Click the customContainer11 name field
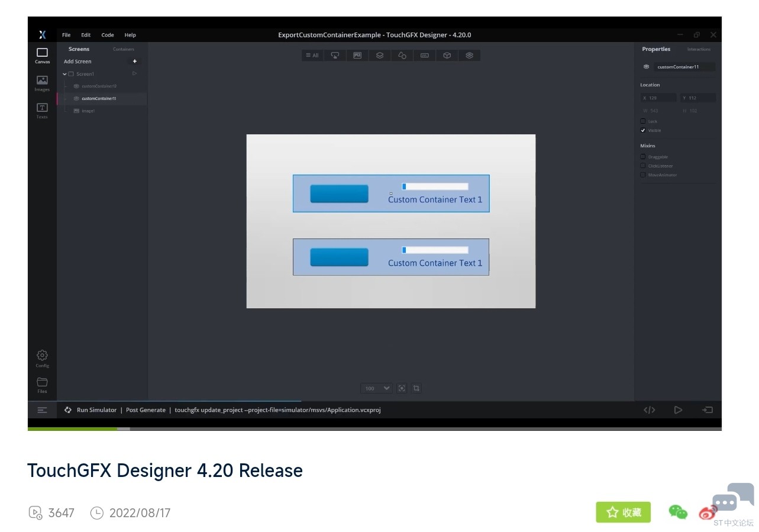Image resolution: width=759 pixels, height=532 pixels. tap(684, 67)
